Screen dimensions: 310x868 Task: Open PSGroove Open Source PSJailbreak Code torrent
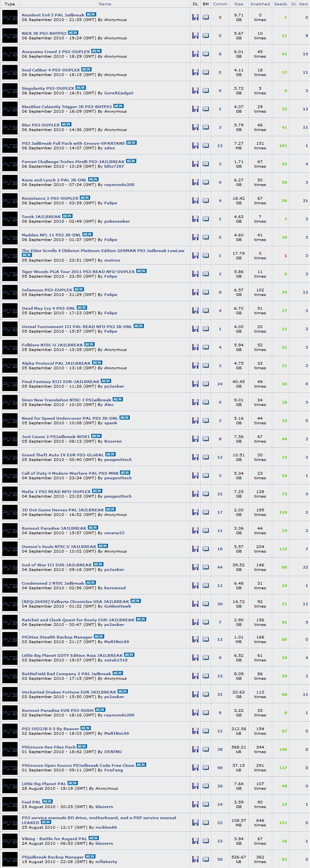pos(78,765)
